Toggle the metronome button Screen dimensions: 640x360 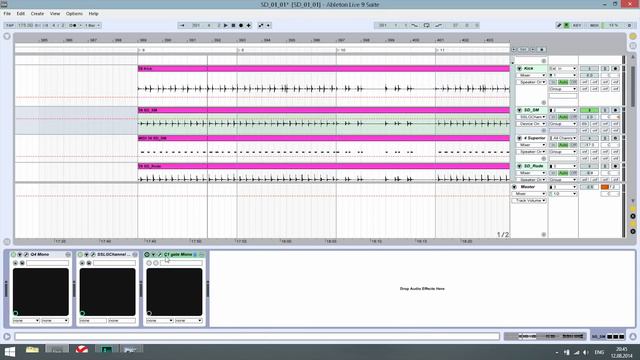pyautogui.click(x=73, y=25)
